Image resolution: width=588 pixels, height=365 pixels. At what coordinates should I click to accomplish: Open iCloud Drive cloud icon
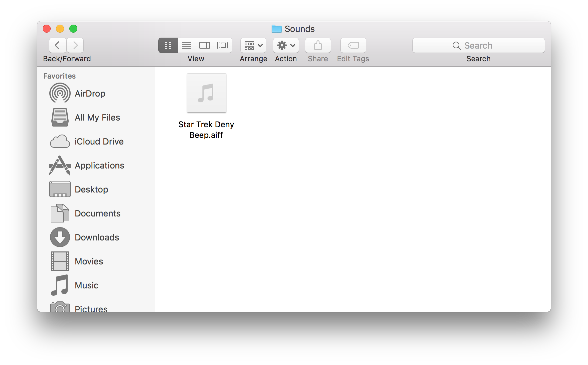point(60,142)
